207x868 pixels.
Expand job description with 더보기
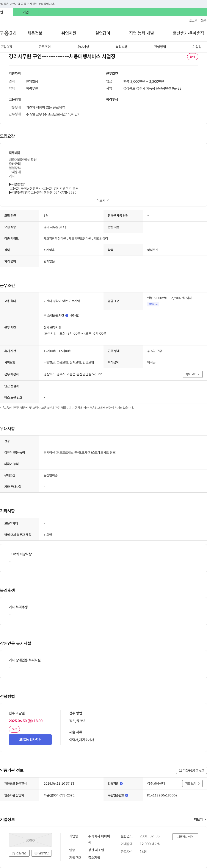pyautogui.click(x=103, y=200)
